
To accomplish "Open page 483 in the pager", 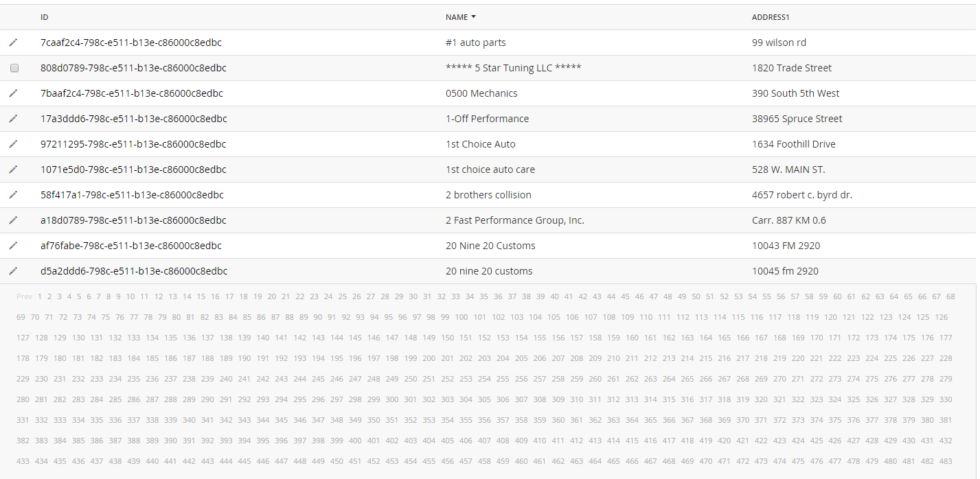I will pos(946,461).
